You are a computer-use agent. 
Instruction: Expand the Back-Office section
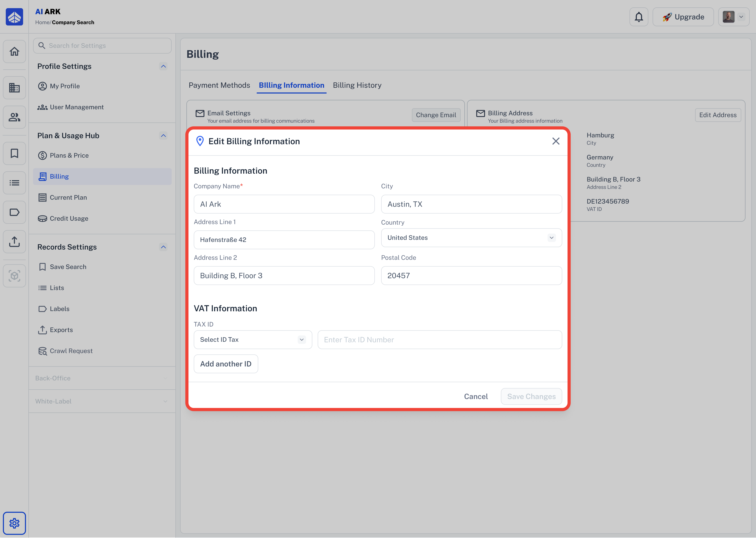click(102, 378)
